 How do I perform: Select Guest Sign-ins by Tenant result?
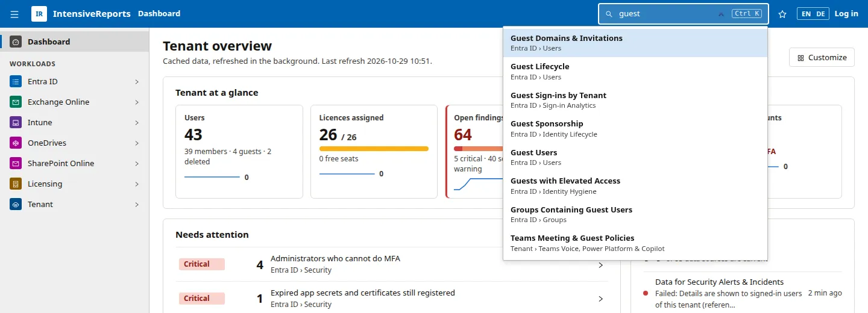pos(635,100)
